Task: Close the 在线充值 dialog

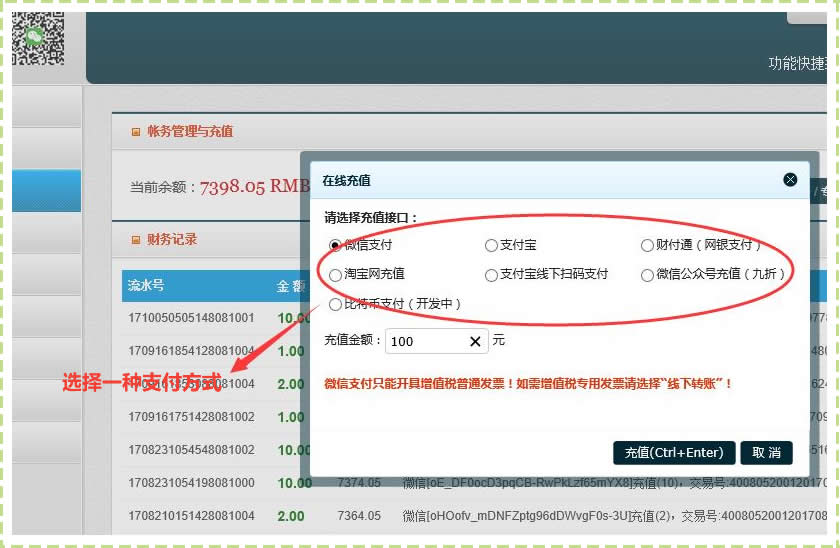Action: tap(790, 180)
